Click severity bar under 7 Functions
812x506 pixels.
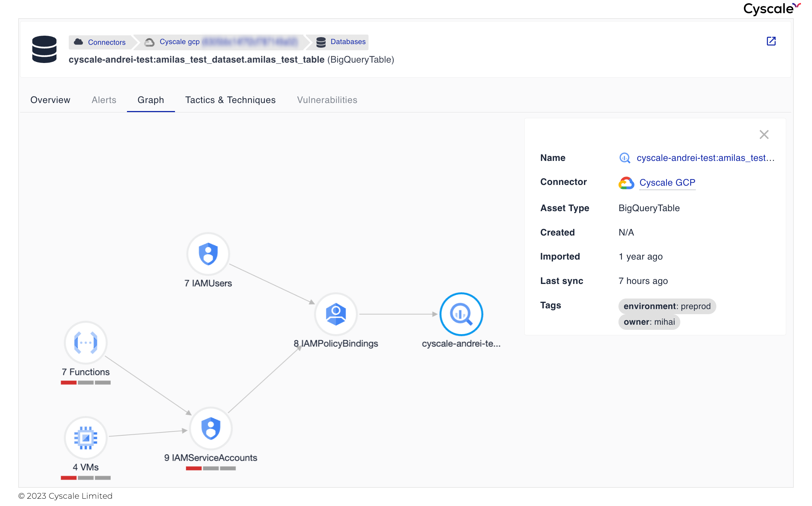pyautogui.click(x=86, y=383)
